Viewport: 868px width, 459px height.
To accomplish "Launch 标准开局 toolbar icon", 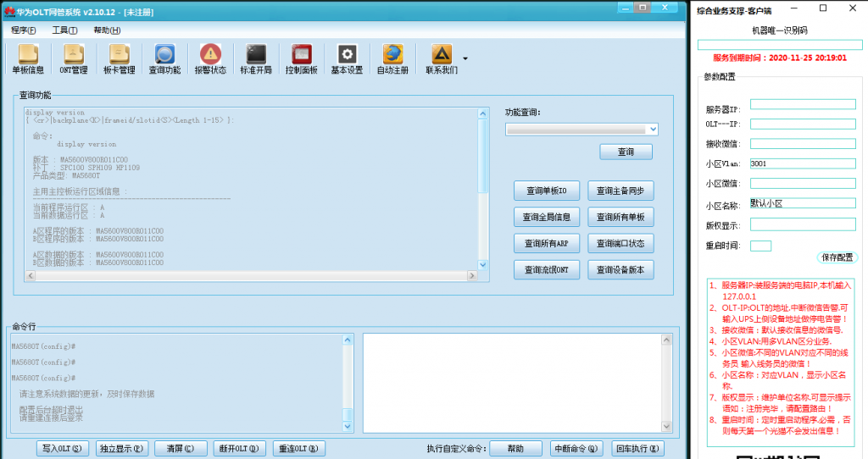I will pyautogui.click(x=256, y=59).
